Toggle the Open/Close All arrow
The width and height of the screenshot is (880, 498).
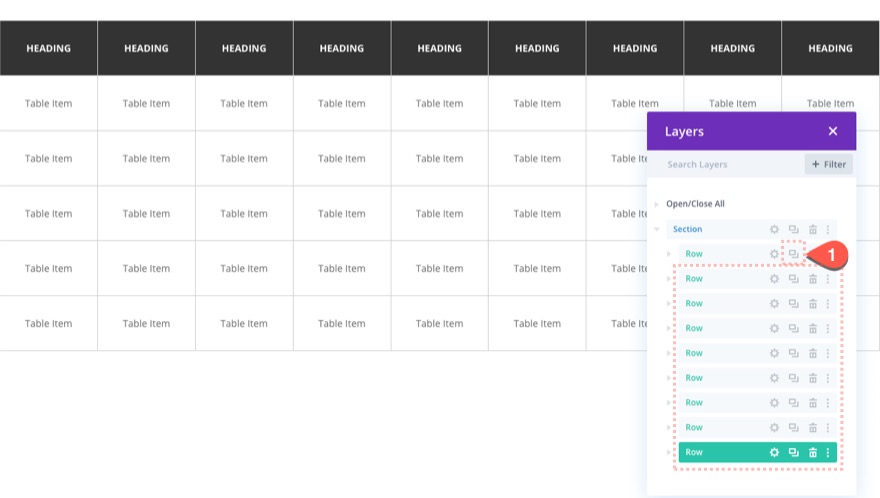pos(657,204)
